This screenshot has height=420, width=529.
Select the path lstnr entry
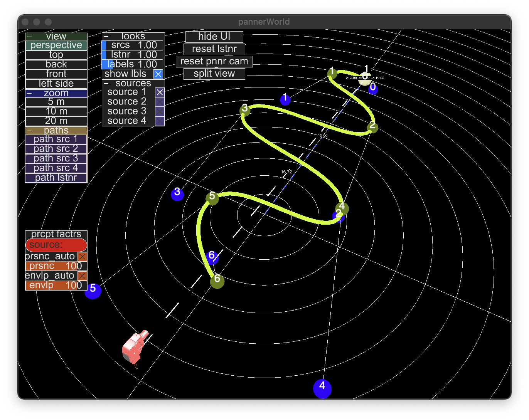click(56, 178)
